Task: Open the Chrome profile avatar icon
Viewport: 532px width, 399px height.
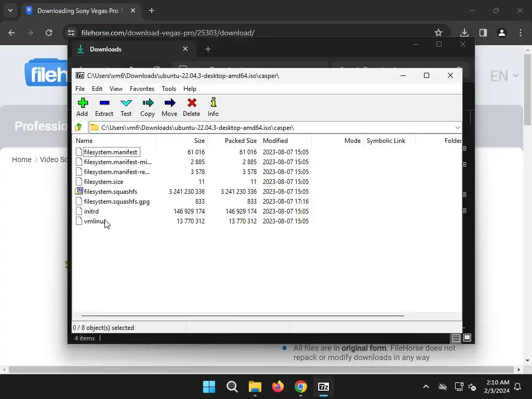Action: [502, 33]
